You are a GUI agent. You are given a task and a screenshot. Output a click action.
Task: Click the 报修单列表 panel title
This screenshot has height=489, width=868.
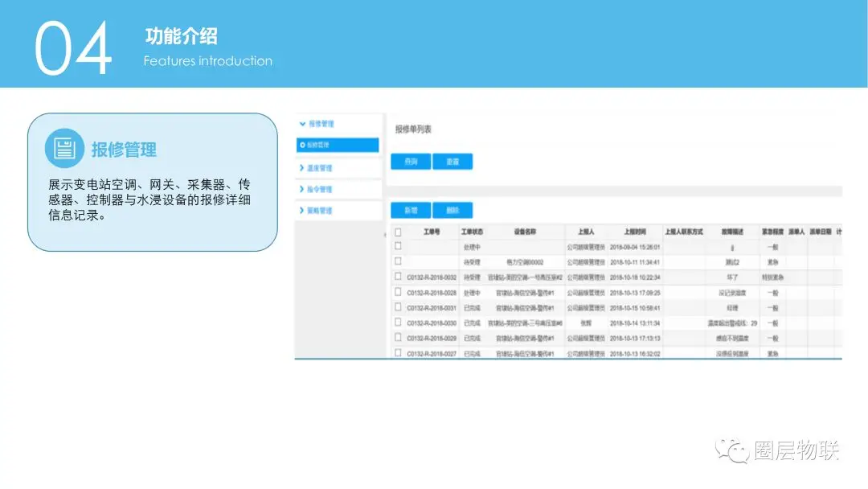[413, 129]
